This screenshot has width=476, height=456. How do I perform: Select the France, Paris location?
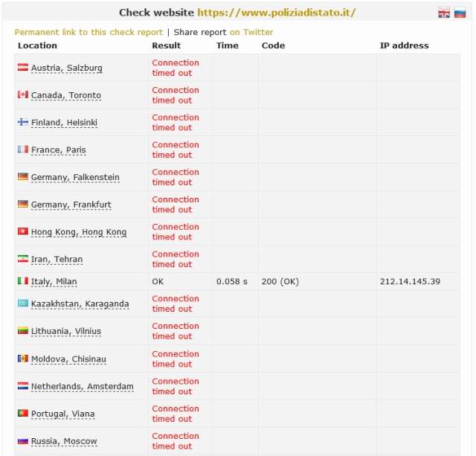click(58, 150)
